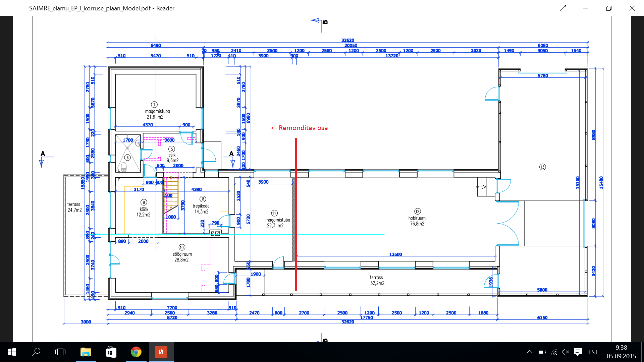Open the Wi-Fi network flyout
The width and height of the screenshot is (644, 362).
[554, 352]
